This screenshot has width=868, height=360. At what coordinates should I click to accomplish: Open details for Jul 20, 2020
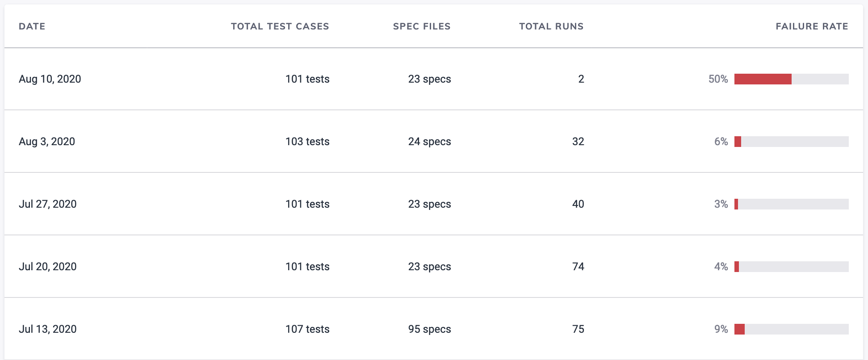pyautogui.click(x=48, y=267)
